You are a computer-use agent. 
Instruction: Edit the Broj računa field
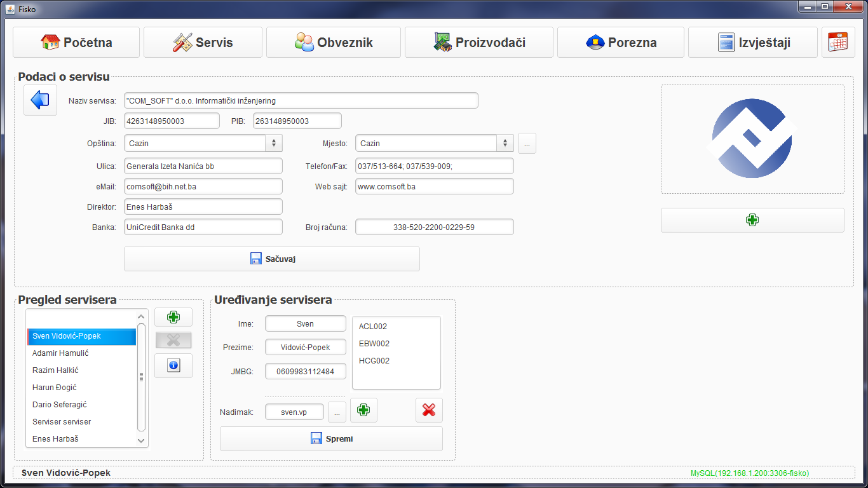[x=435, y=227]
